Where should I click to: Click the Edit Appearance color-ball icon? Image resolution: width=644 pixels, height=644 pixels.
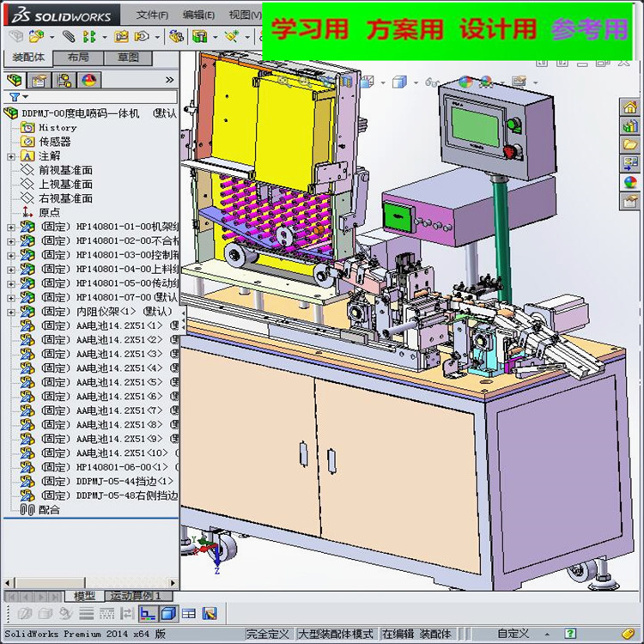[x=465, y=82]
